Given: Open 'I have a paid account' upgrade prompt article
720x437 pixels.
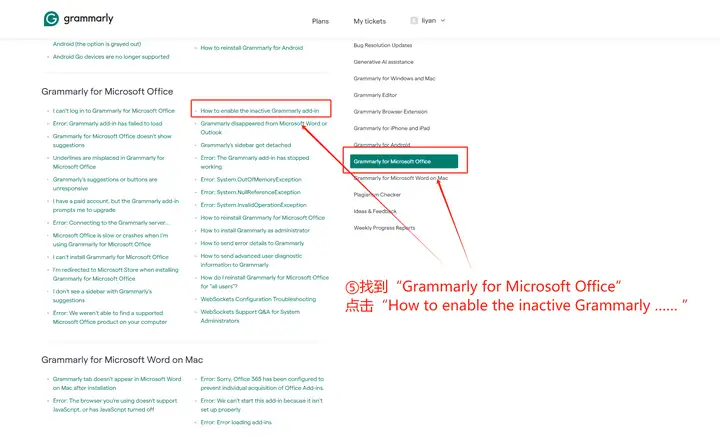Looking at the screenshot, I should pos(116,206).
